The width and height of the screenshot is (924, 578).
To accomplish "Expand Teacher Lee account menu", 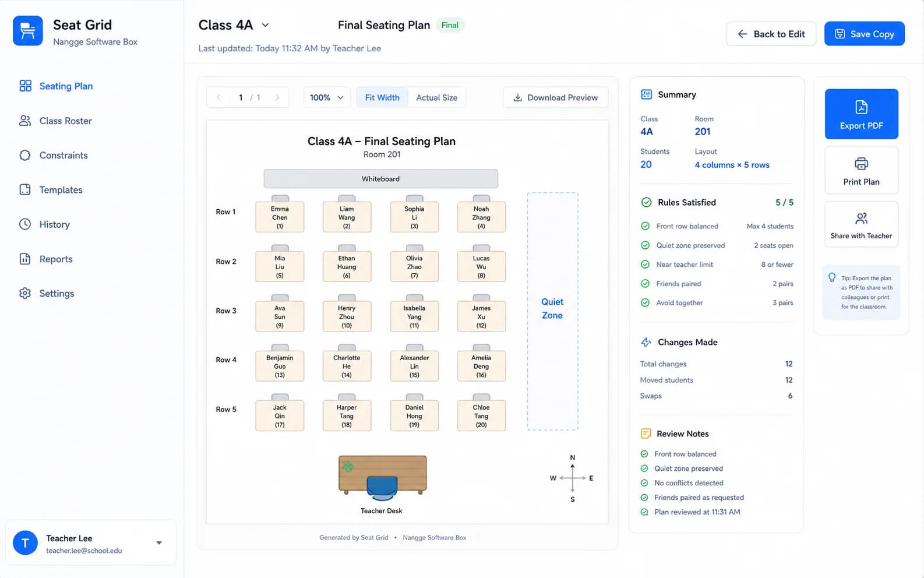I will [x=159, y=542].
